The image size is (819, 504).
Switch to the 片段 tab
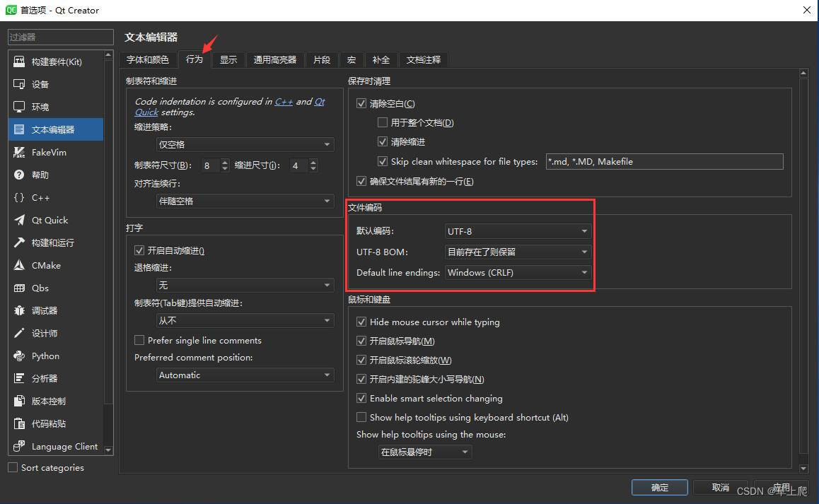click(x=322, y=59)
